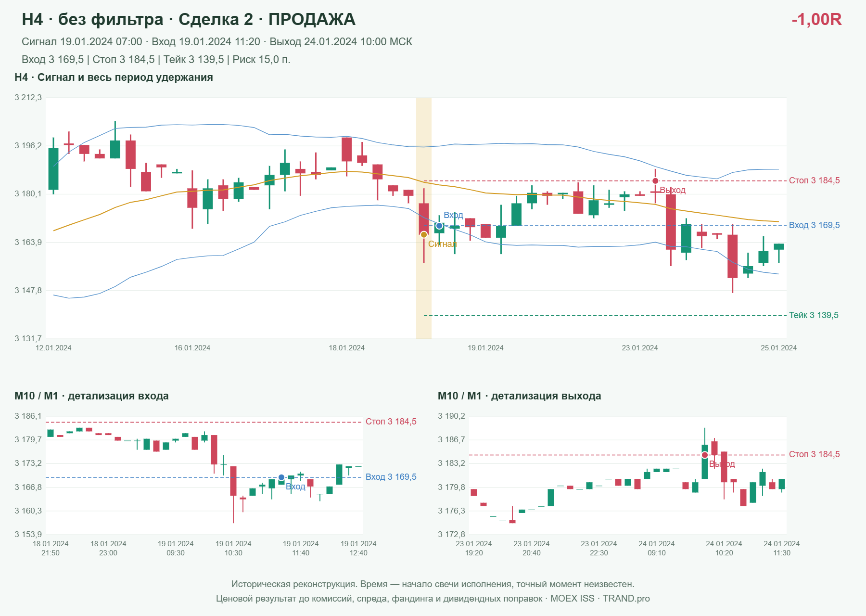Click the 23.01.2024 date label on H4 chart

tap(640, 348)
